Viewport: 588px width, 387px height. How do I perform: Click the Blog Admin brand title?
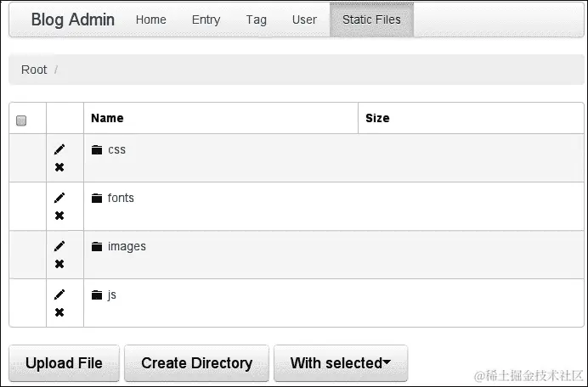[x=73, y=20]
